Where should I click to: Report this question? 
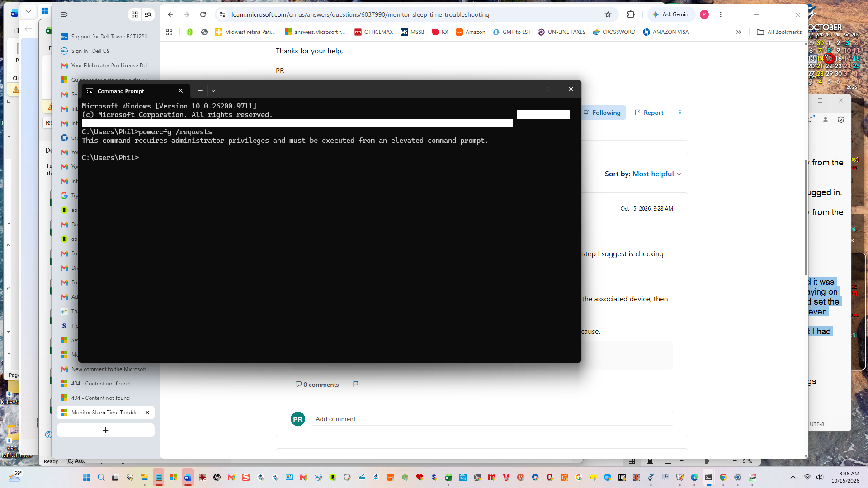click(x=649, y=113)
